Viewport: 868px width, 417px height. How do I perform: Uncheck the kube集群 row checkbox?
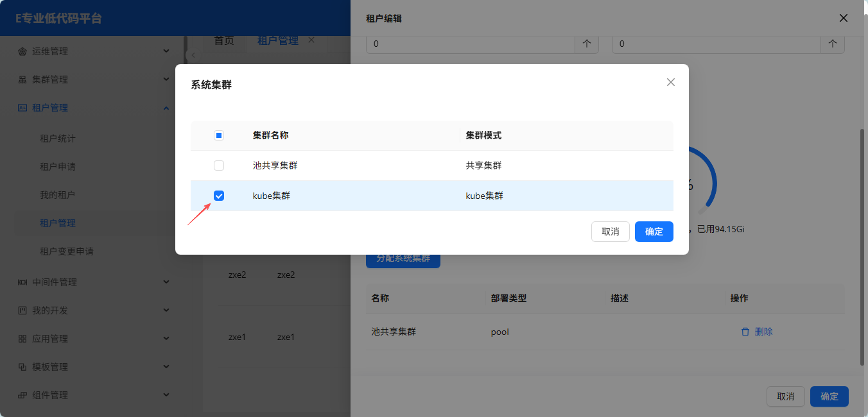pos(219,196)
